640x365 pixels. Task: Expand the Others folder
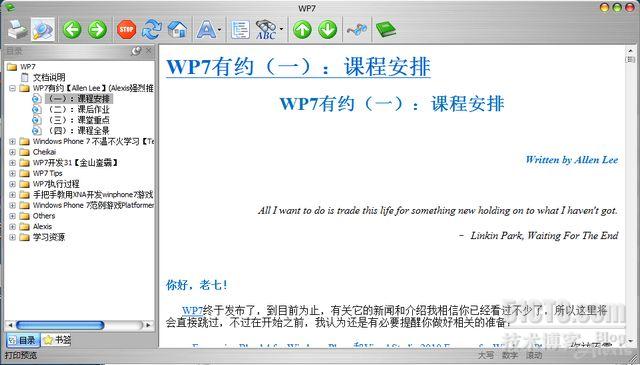[12, 216]
